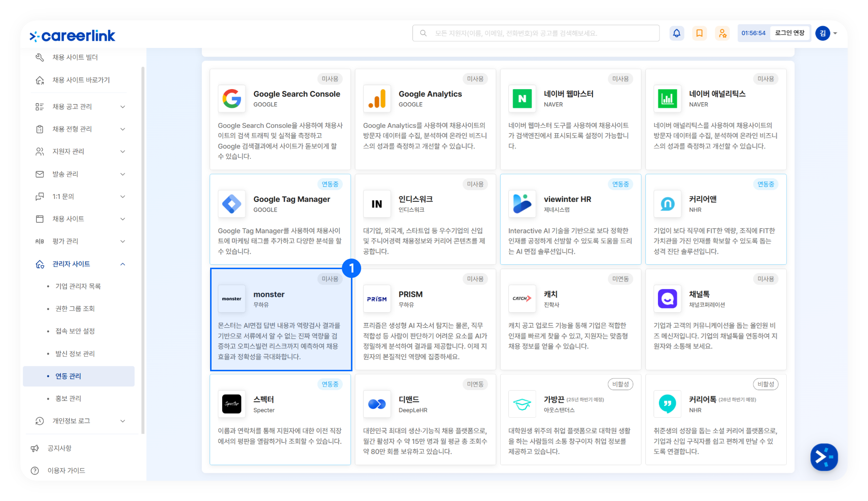The width and height of the screenshot is (868, 501).
Task: Click the search field for applicants
Action: [536, 33]
